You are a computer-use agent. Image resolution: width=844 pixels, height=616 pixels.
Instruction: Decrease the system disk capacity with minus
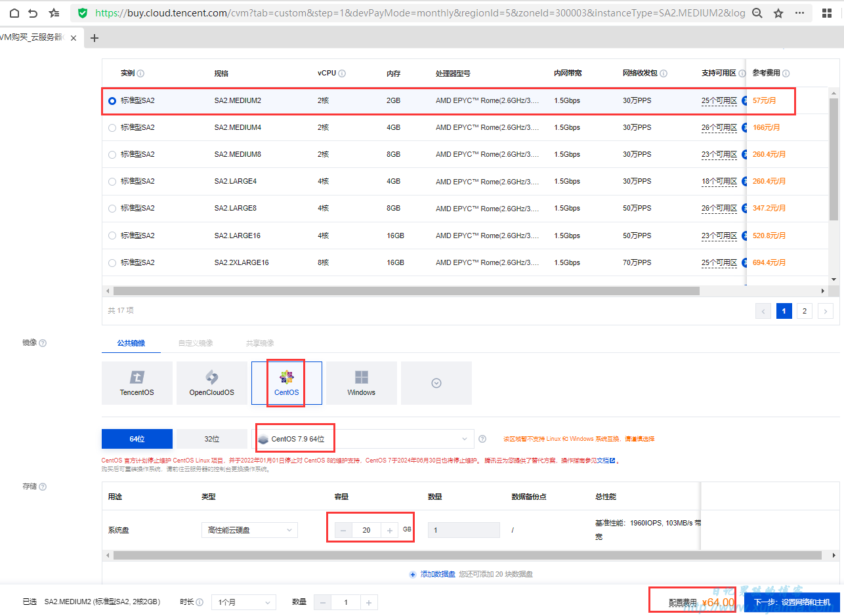[343, 530]
